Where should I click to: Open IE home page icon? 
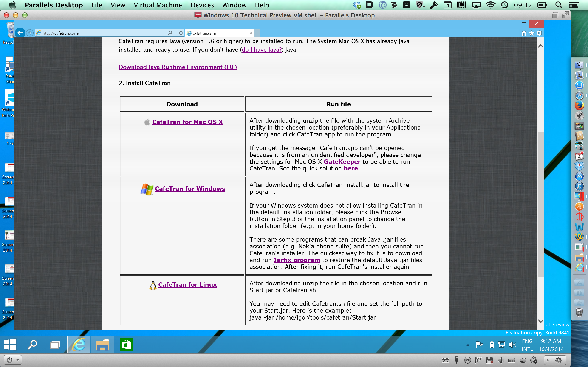524,33
